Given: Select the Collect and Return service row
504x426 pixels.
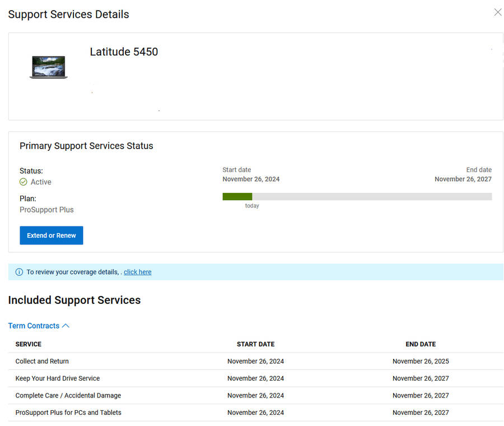Looking at the screenshot, I should coord(42,362).
